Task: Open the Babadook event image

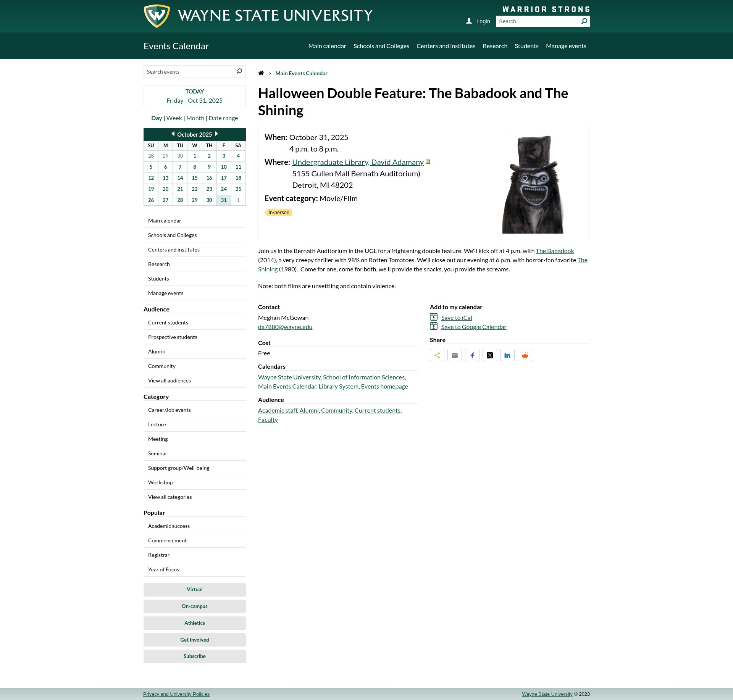Action: (x=533, y=182)
